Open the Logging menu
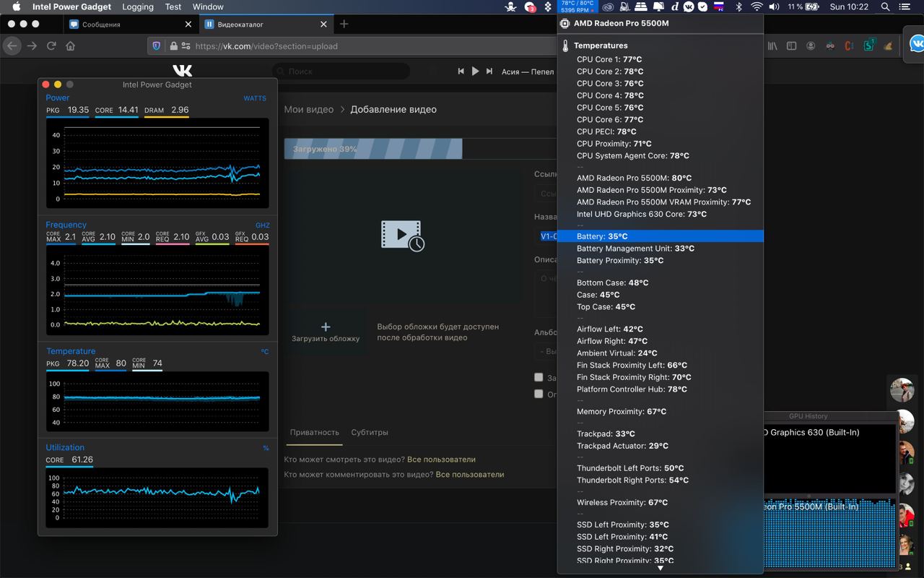 pyautogui.click(x=138, y=7)
